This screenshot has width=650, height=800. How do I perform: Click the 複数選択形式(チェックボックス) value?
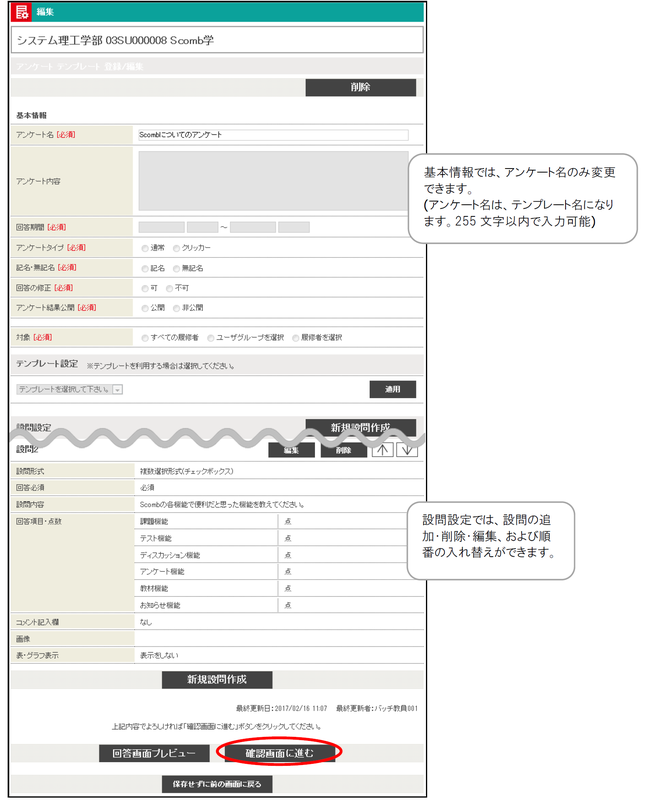[187, 471]
